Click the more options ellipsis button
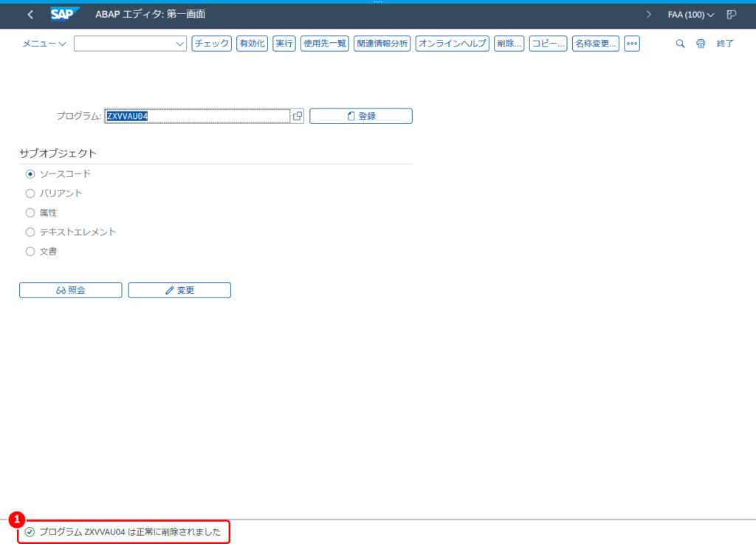This screenshot has width=756, height=544. pyautogui.click(x=632, y=44)
